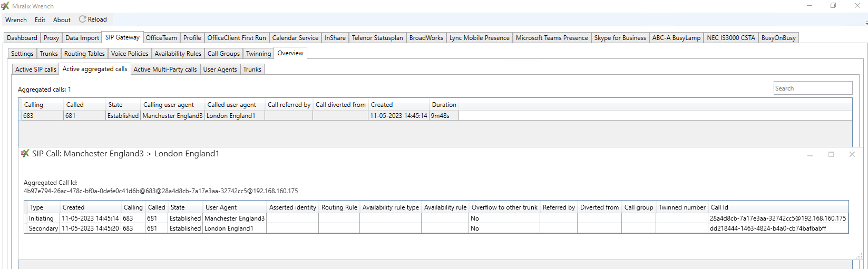Select the SIP Gateway tab
The image size is (868, 269).
coord(122,37)
